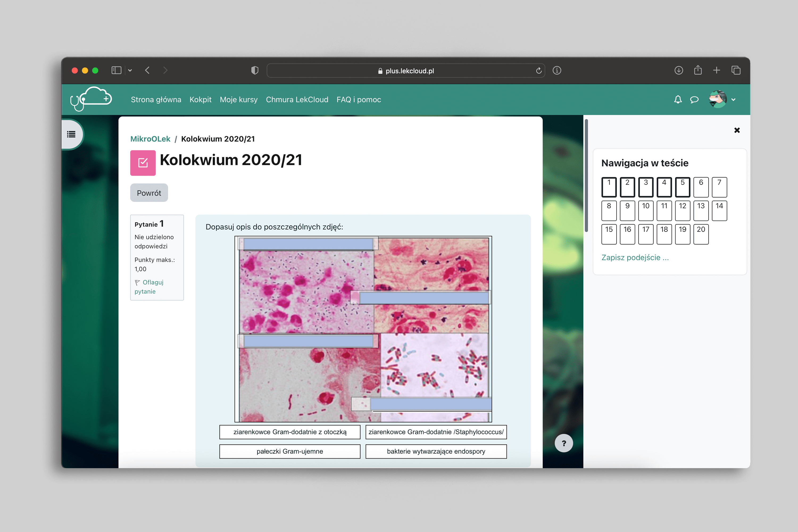Follow the MikroOLek breadcrumb link
This screenshot has width=798, height=532.
coord(150,139)
